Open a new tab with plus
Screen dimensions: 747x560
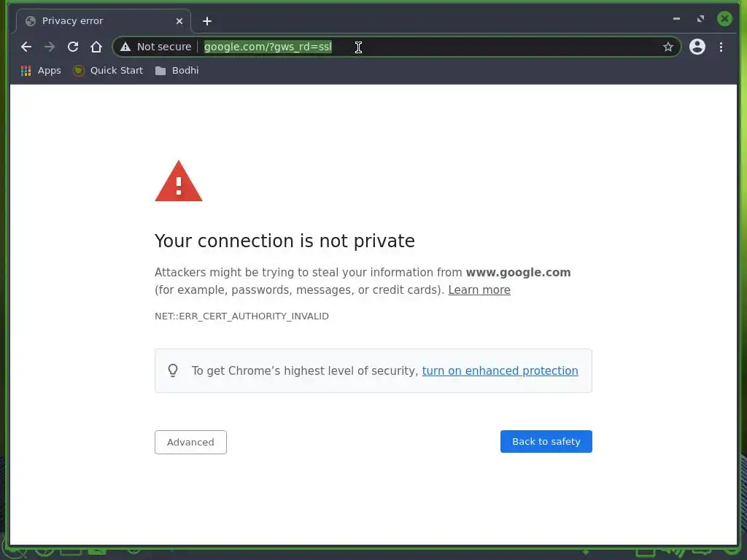(x=206, y=21)
